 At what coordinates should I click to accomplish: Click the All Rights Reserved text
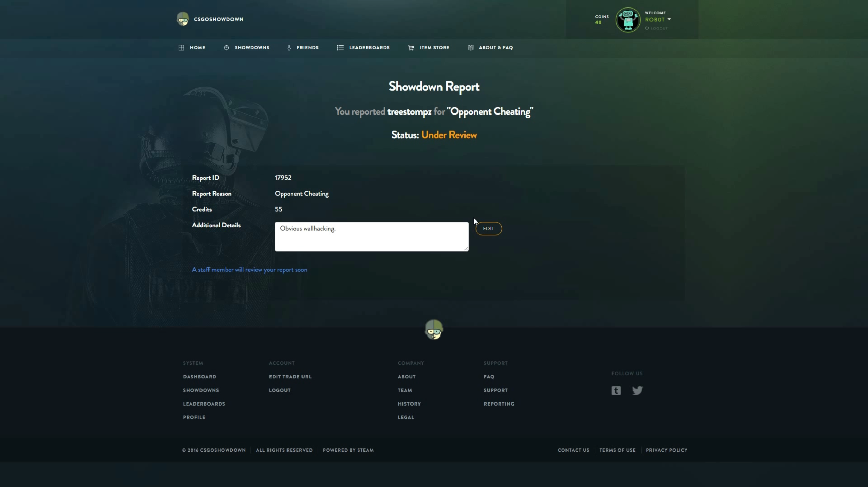tap(284, 450)
